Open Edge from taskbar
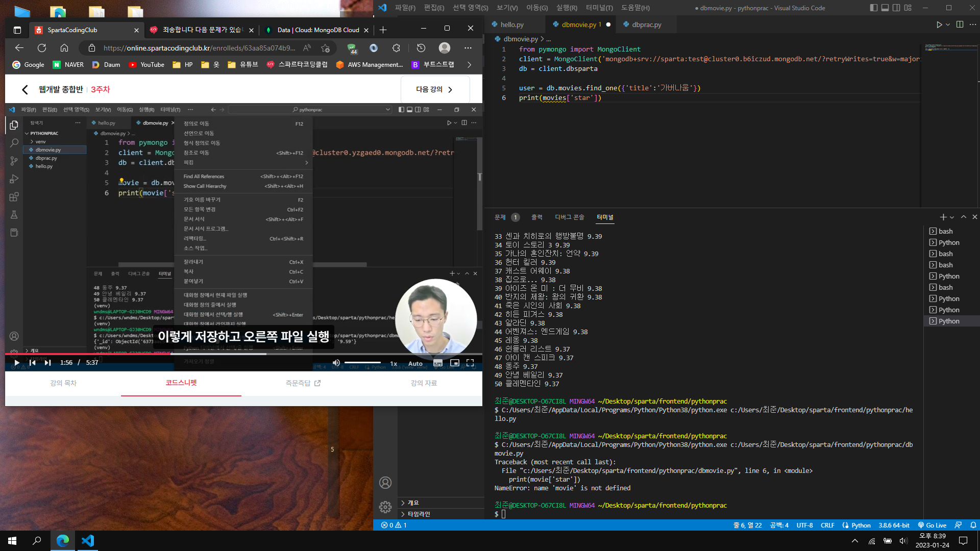The width and height of the screenshot is (980, 551). [x=62, y=541]
